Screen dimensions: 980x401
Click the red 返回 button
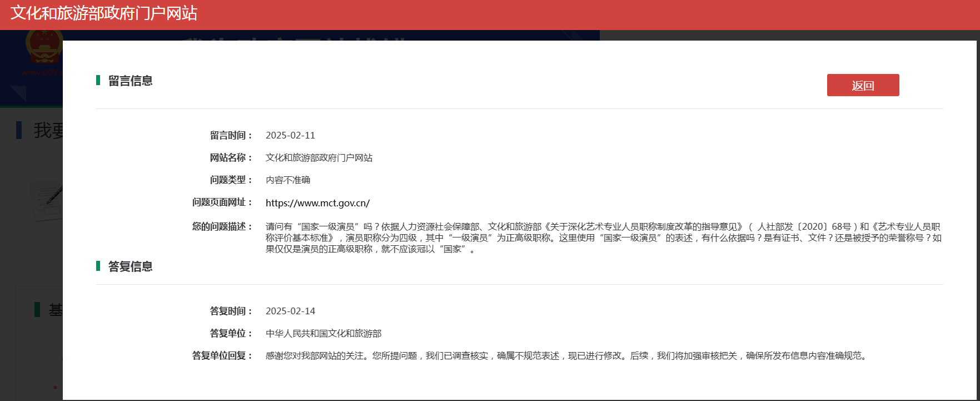coord(863,85)
